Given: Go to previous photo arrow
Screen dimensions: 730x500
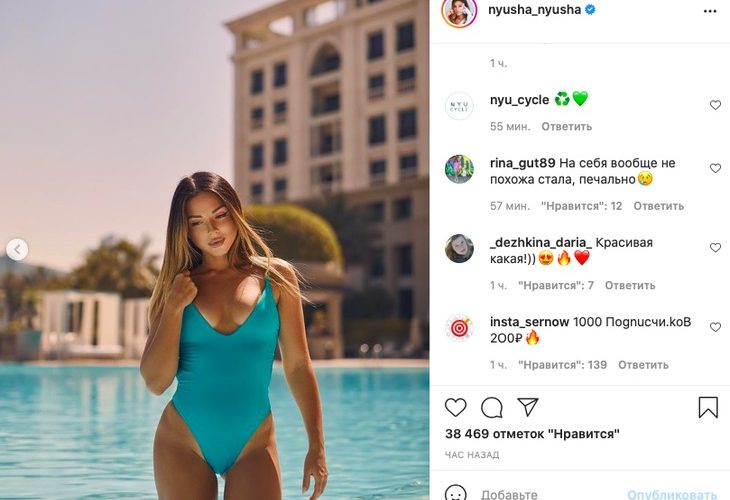Looking at the screenshot, I should [17, 250].
